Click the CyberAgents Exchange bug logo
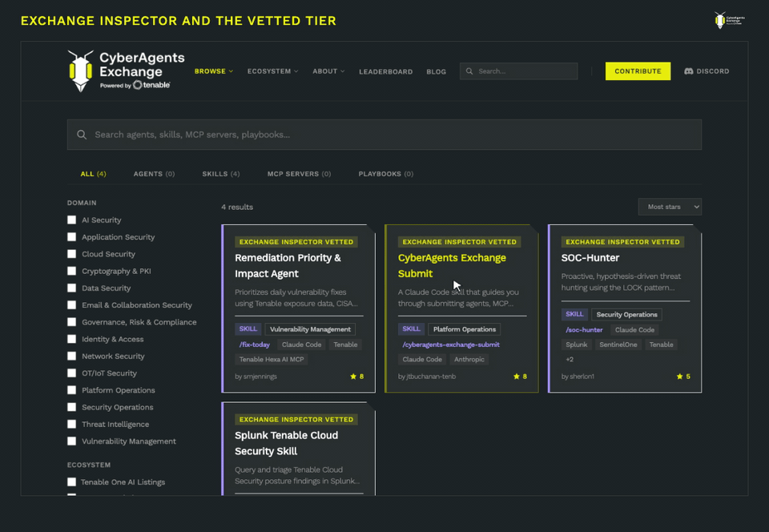This screenshot has height=532, width=769. [x=80, y=71]
